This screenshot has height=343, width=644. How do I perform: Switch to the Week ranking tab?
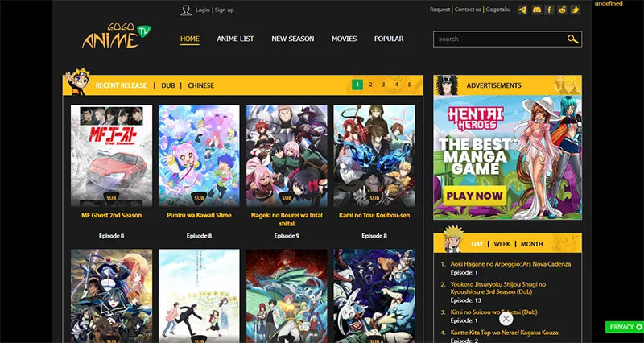click(x=502, y=244)
